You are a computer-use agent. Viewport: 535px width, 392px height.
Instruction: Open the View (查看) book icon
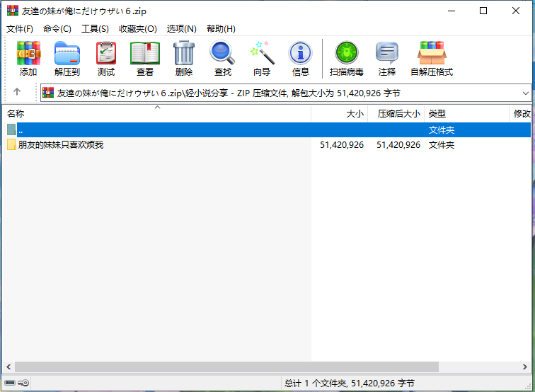tap(145, 53)
